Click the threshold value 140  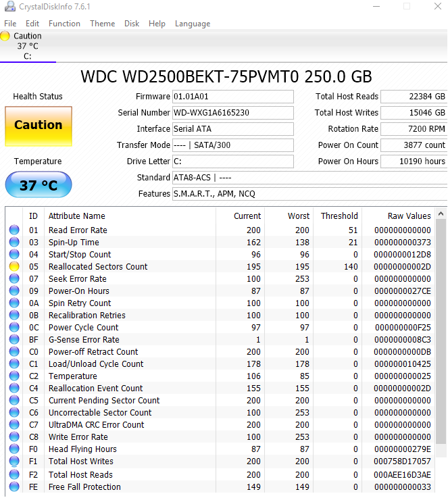click(x=351, y=267)
